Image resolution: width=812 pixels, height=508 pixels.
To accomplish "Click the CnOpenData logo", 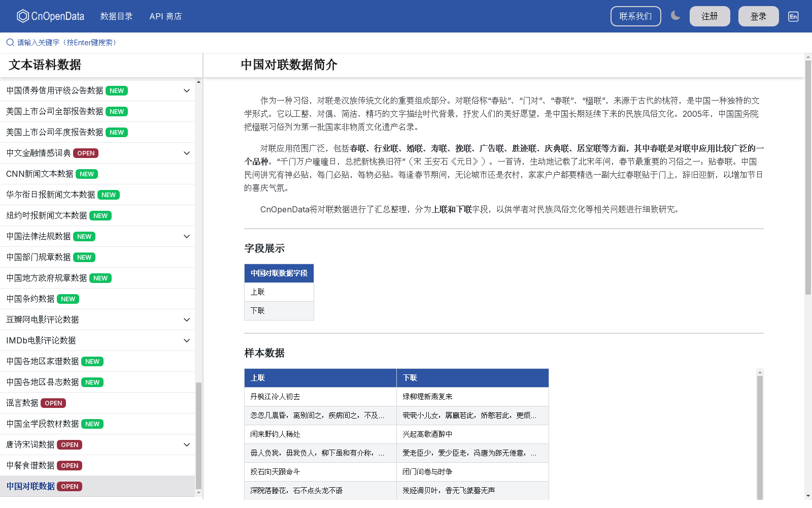I will tap(50, 16).
